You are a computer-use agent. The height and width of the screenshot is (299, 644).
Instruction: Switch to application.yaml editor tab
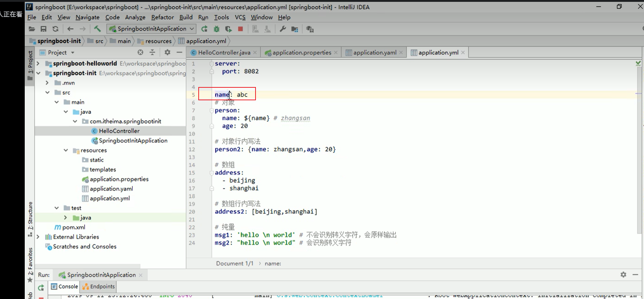tap(374, 52)
